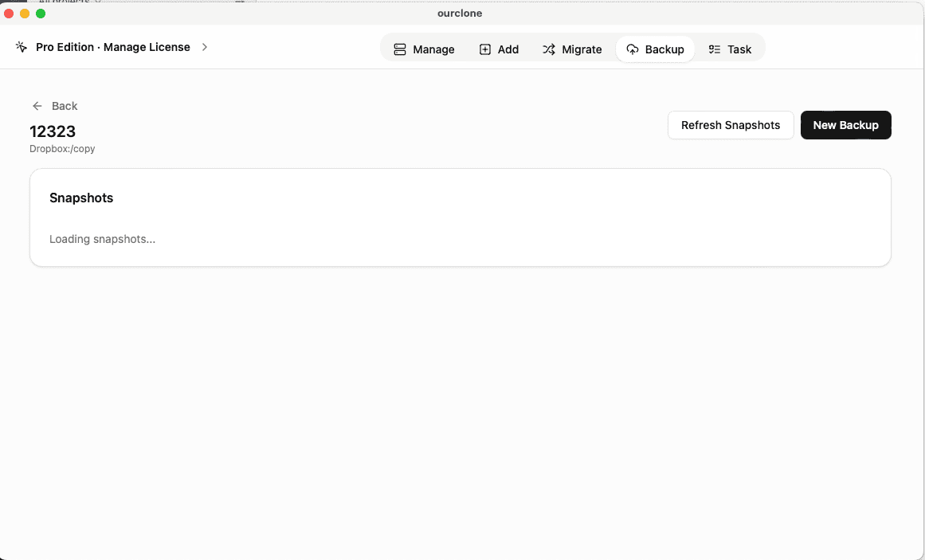Image resolution: width=925 pixels, height=560 pixels.
Task: Select the Task tab label
Action: coord(739,49)
